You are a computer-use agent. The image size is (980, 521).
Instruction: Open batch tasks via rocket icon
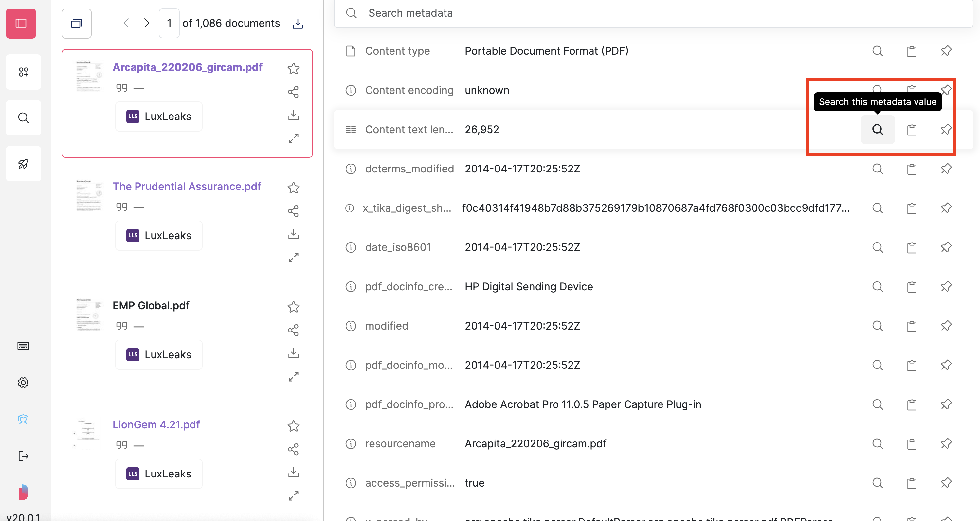tap(23, 164)
